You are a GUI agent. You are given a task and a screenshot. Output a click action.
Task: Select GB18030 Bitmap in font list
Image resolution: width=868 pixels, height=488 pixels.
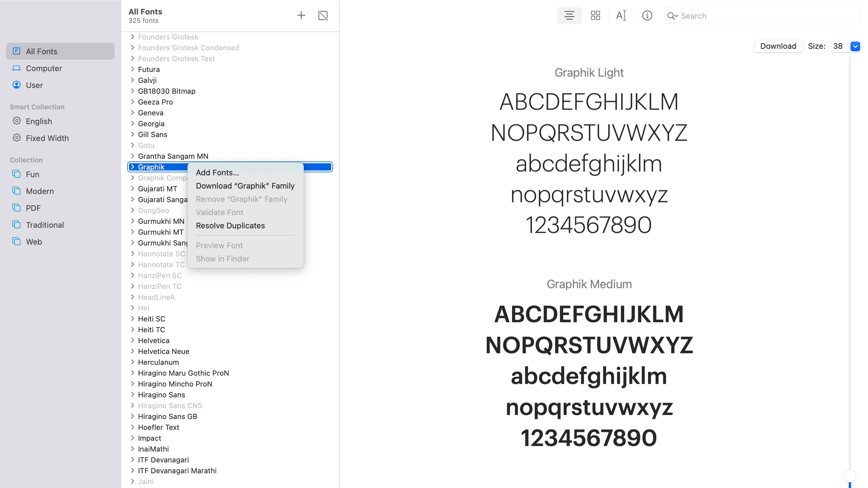(230, 91)
